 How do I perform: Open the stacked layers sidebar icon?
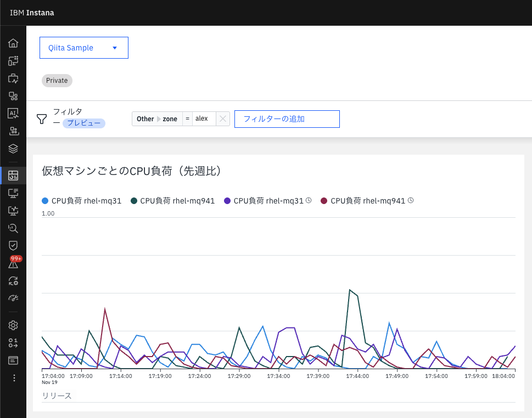click(x=13, y=149)
